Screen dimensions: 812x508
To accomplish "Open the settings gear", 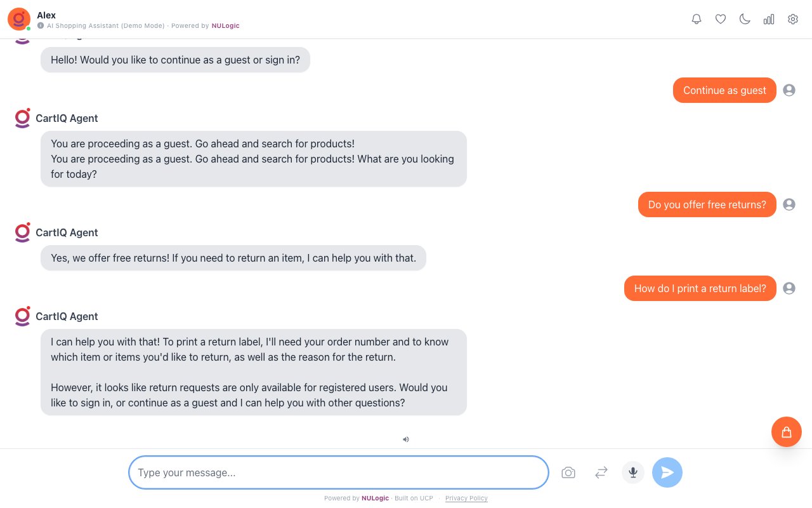I will [x=793, y=19].
